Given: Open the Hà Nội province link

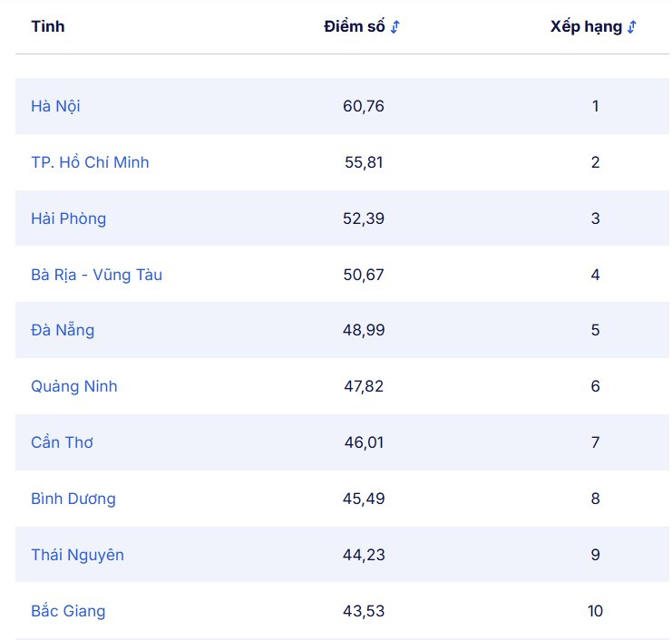Looking at the screenshot, I should pyautogui.click(x=55, y=106).
